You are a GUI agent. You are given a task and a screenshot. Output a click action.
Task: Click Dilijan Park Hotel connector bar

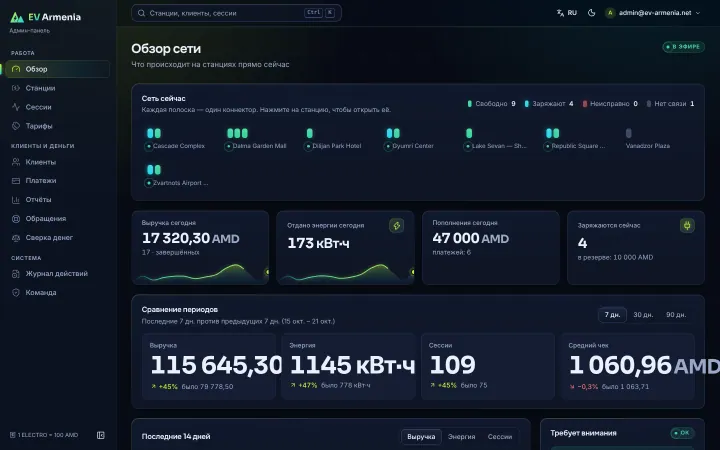click(309, 133)
